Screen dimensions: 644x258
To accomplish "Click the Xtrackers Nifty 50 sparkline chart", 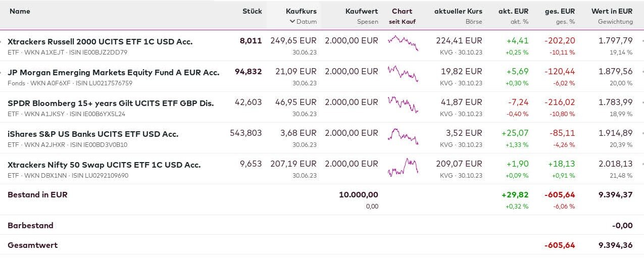I will 403,167.
